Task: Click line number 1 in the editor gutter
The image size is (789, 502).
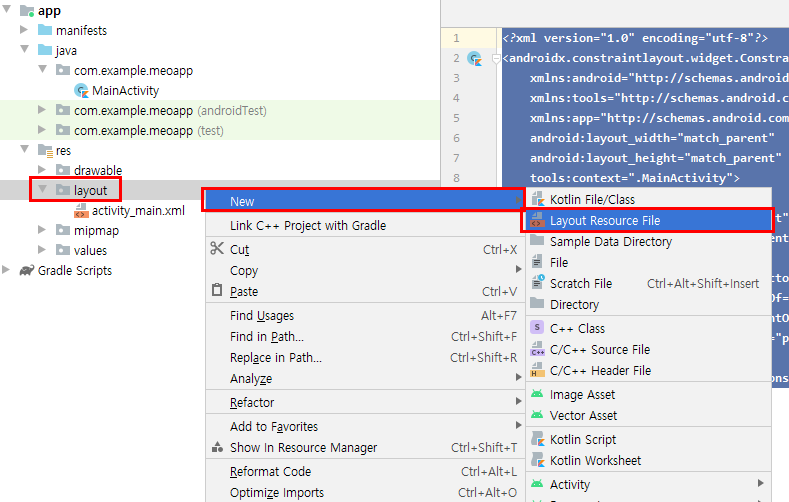Action: pyautogui.click(x=456, y=38)
